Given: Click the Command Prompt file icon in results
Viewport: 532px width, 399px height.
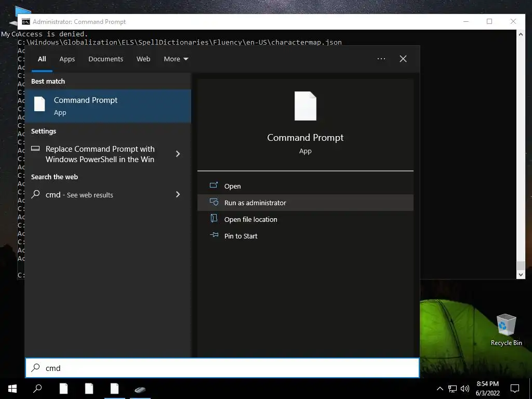Looking at the screenshot, I should coord(39,104).
